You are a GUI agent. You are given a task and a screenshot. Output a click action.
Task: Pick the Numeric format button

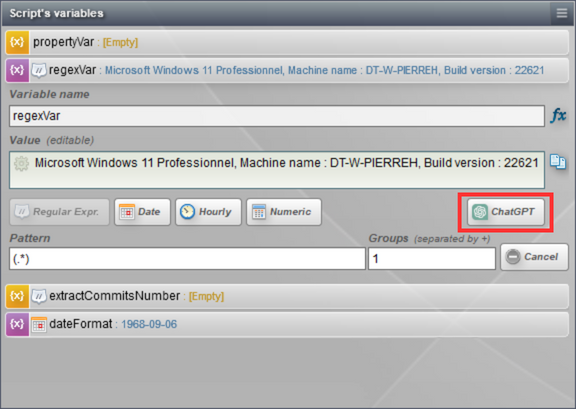tap(284, 212)
